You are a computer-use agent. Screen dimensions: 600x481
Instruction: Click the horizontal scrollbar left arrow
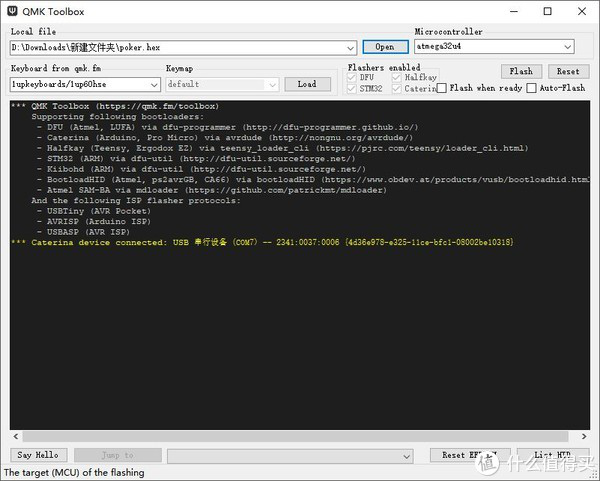click(16, 436)
